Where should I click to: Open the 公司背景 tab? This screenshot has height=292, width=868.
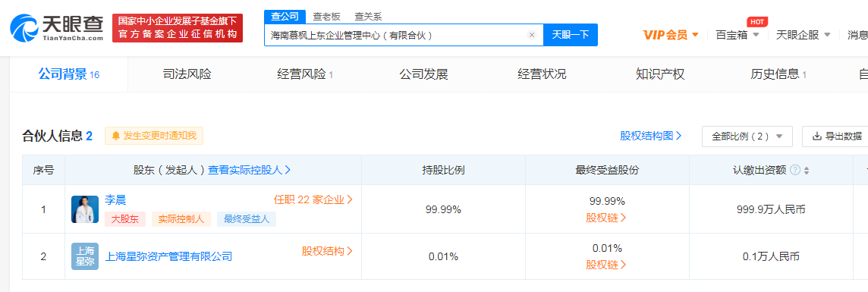[68, 74]
